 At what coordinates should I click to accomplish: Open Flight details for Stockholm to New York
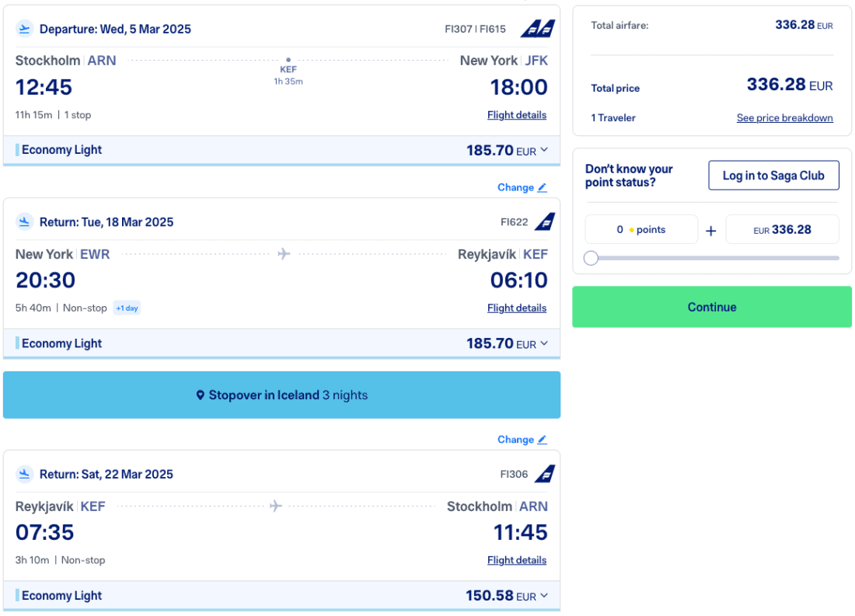click(517, 115)
